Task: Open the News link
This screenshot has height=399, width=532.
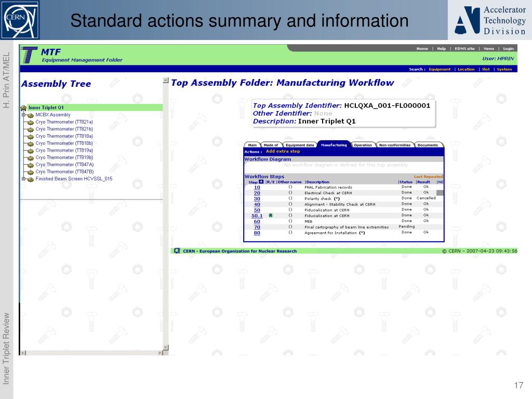Action: click(488, 48)
